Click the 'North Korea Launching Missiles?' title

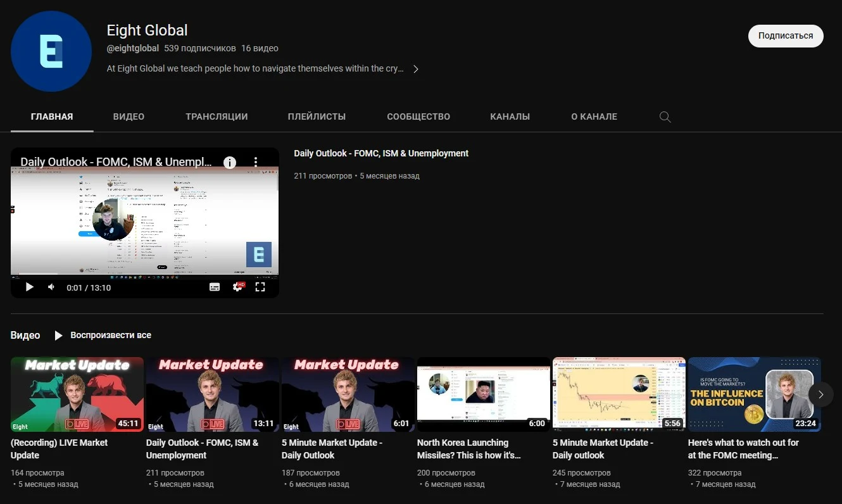click(469, 449)
